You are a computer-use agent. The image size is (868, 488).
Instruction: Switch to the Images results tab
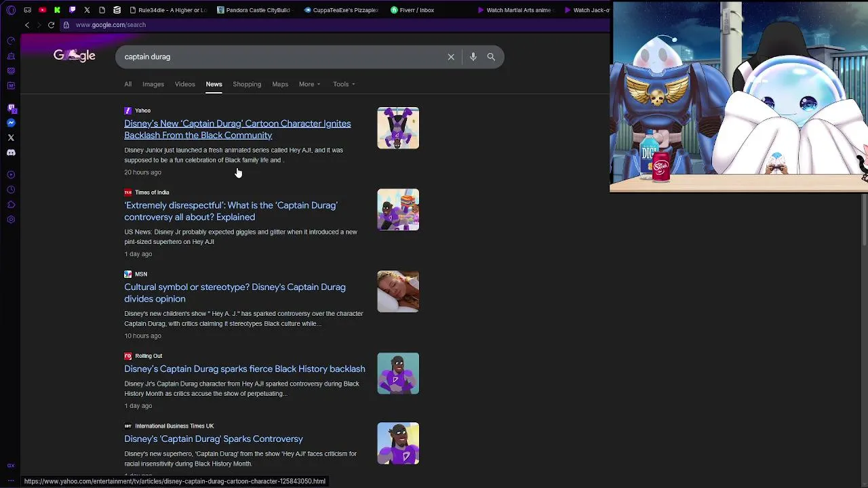pyautogui.click(x=153, y=84)
